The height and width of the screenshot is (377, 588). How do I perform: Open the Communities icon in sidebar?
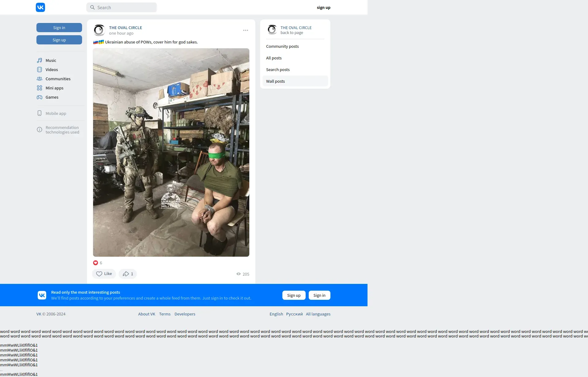point(40,79)
